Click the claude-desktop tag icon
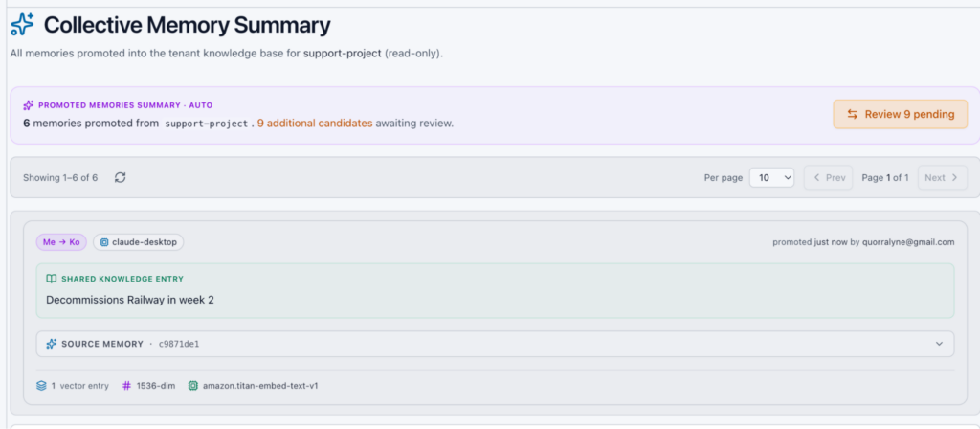Screen dimensions: 980x429 point(104,242)
